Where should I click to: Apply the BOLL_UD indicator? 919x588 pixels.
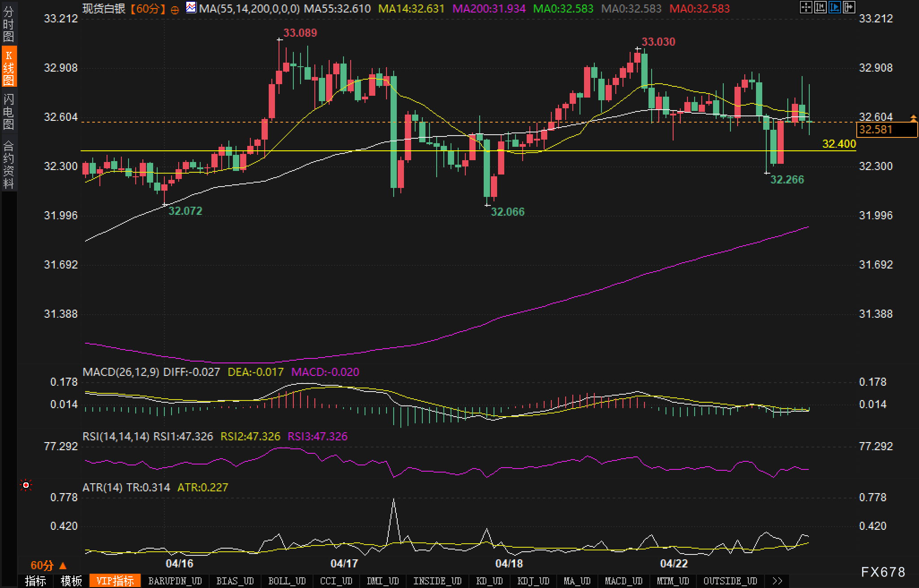point(287,581)
